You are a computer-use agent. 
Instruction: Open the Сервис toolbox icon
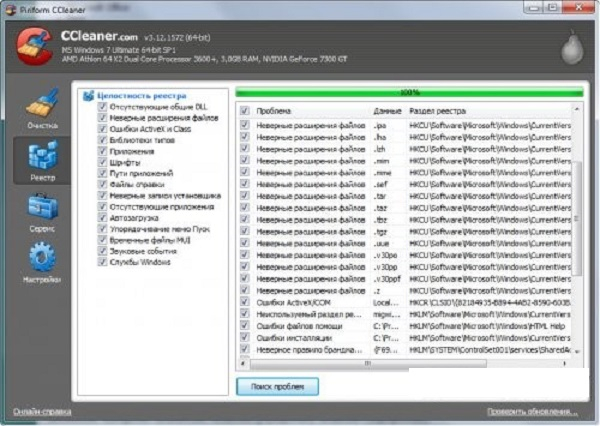coord(42,206)
